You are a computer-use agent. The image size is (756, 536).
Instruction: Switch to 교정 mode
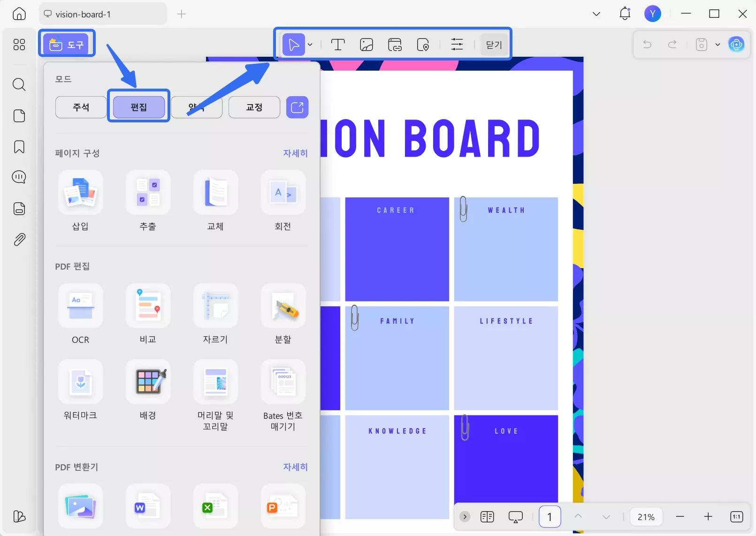coord(254,107)
